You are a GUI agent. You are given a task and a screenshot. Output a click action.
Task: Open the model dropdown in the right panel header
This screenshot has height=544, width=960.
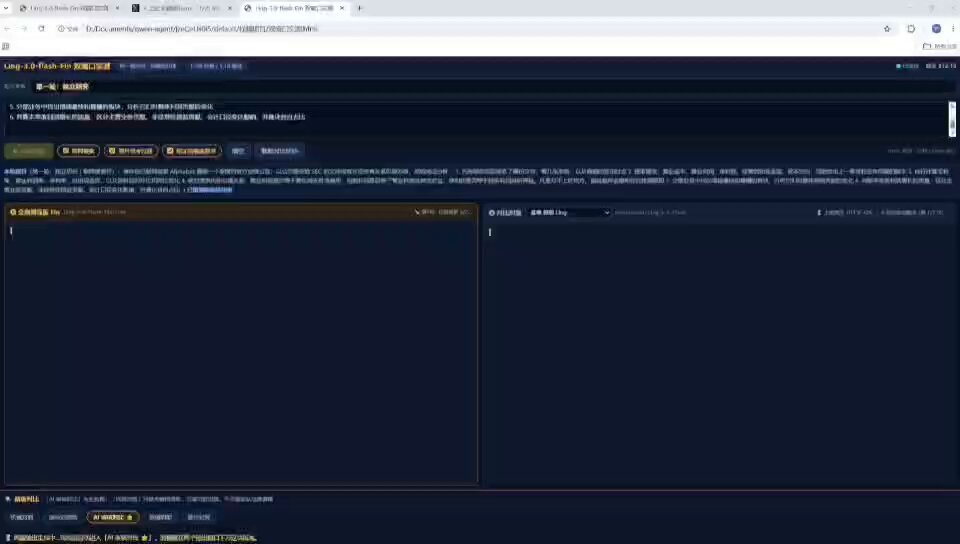point(569,212)
